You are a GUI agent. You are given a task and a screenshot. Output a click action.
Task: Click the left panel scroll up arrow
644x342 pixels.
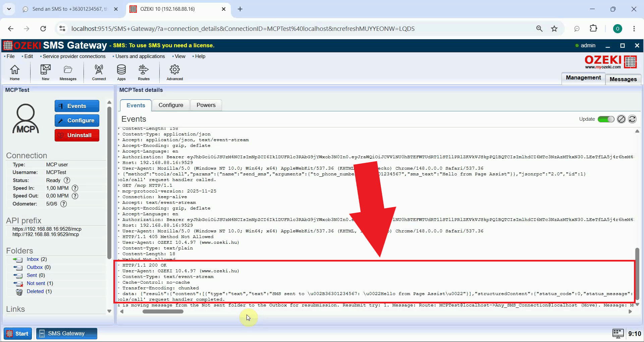point(109,102)
